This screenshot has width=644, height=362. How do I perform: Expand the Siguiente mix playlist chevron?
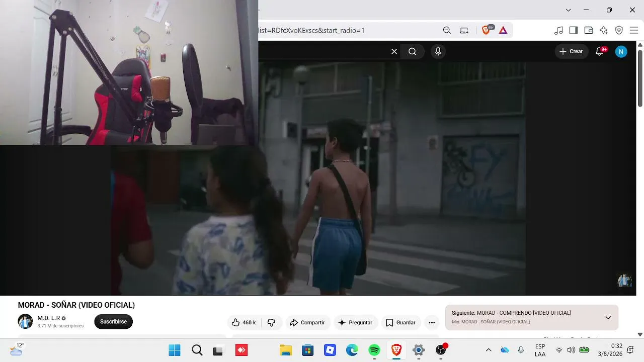(608, 318)
